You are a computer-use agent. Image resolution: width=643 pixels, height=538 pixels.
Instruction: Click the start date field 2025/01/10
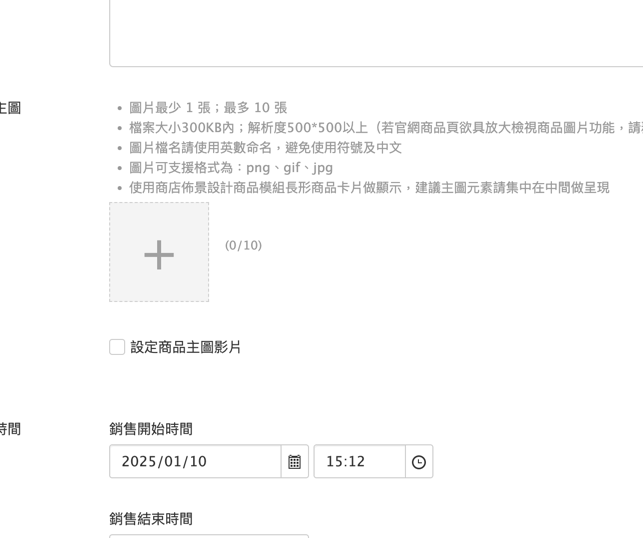pos(195,462)
